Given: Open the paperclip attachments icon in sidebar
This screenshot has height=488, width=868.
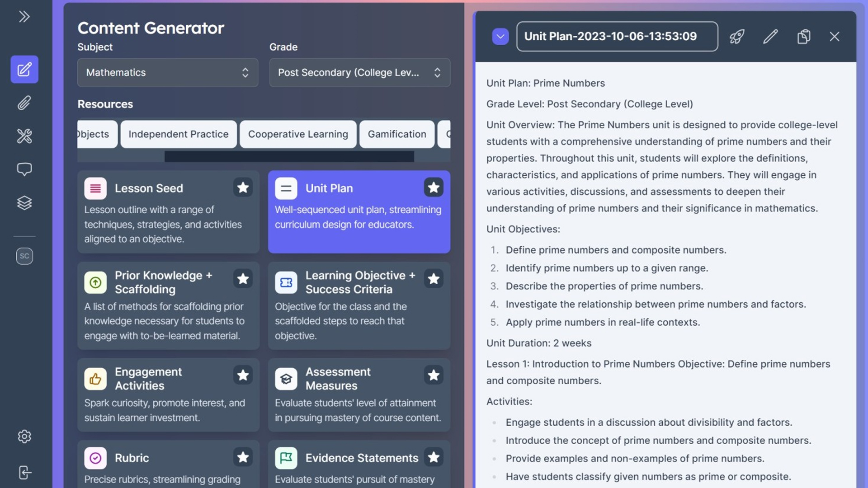Looking at the screenshot, I should (x=24, y=103).
